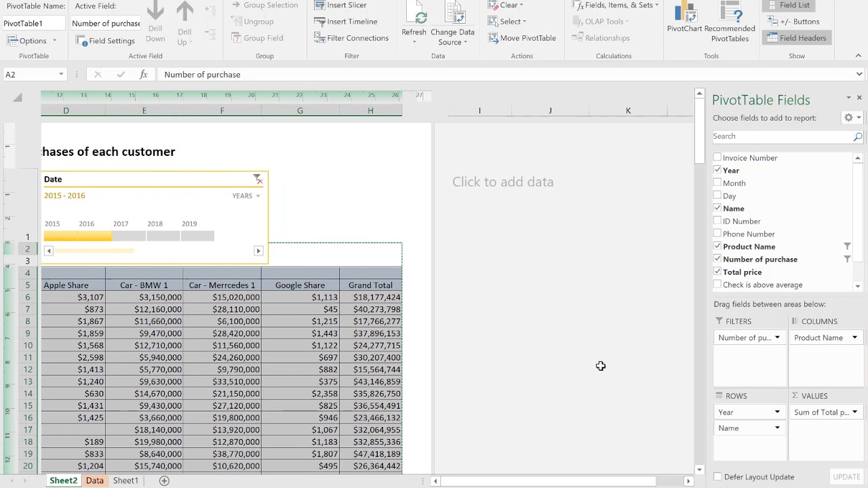The height and width of the screenshot is (488, 868).
Task: Enable Defer Layout Update checkbox
Action: point(717,477)
